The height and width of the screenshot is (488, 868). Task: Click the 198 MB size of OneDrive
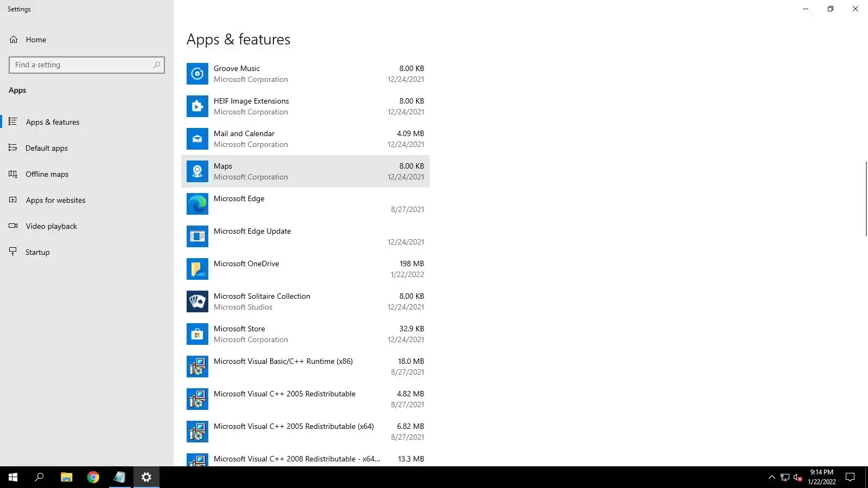click(x=412, y=264)
